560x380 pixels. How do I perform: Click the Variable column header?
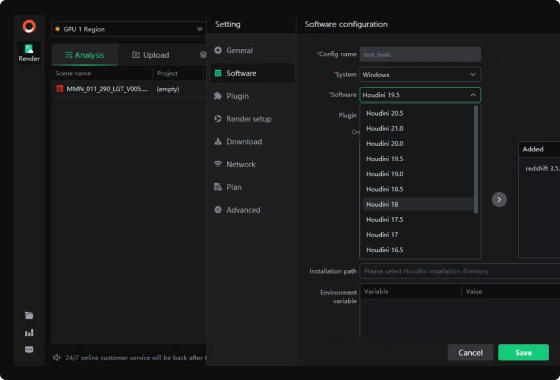pyautogui.click(x=376, y=291)
